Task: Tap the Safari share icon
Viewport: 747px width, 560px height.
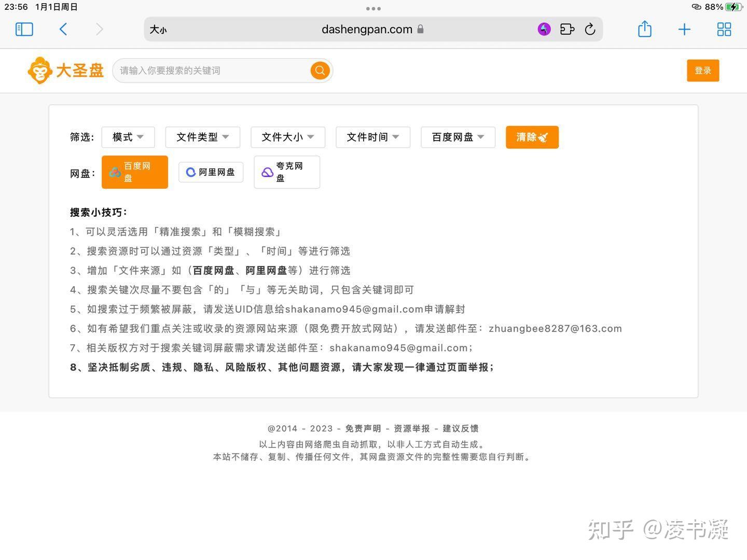Action: pyautogui.click(x=644, y=29)
